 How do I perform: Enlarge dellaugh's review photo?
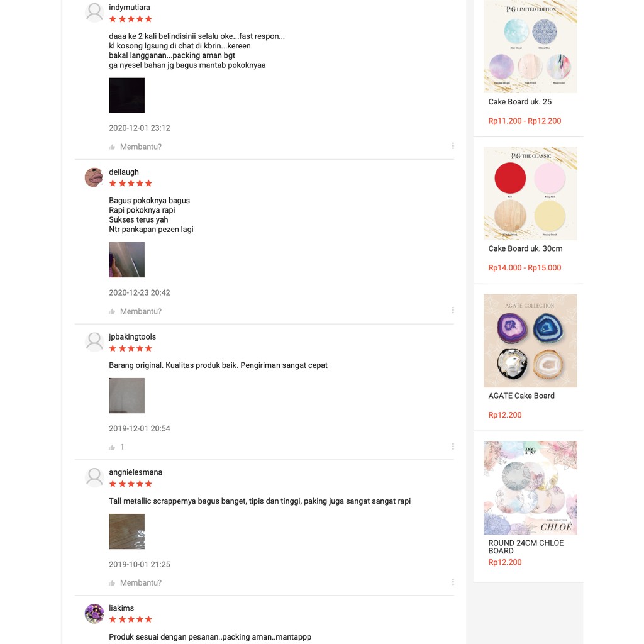click(x=127, y=260)
